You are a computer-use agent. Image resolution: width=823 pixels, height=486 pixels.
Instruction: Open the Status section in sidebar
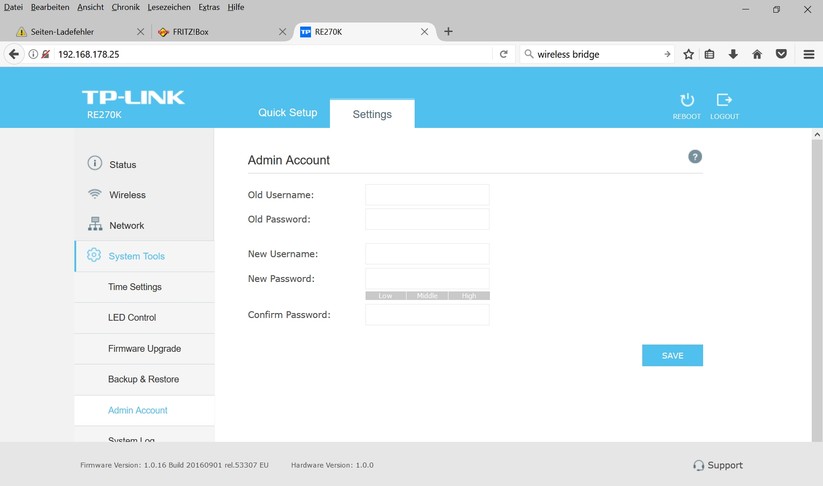point(122,164)
